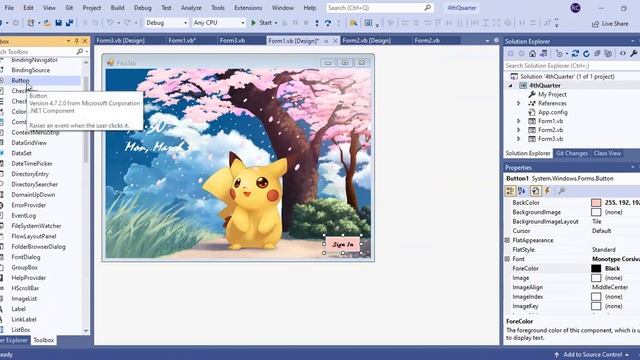The height and width of the screenshot is (360, 640).
Task: Open the Extensions menu
Action: point(248,8)
